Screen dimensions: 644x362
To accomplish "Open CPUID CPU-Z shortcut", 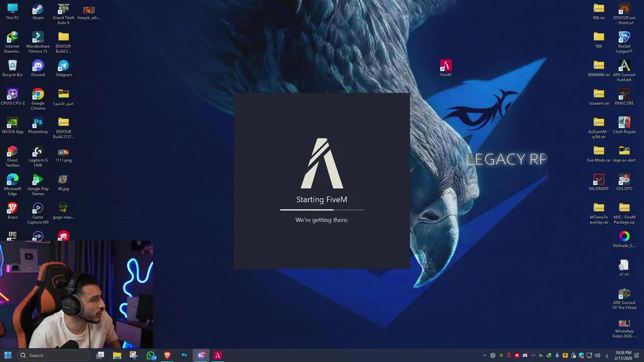I will point(13,97).
